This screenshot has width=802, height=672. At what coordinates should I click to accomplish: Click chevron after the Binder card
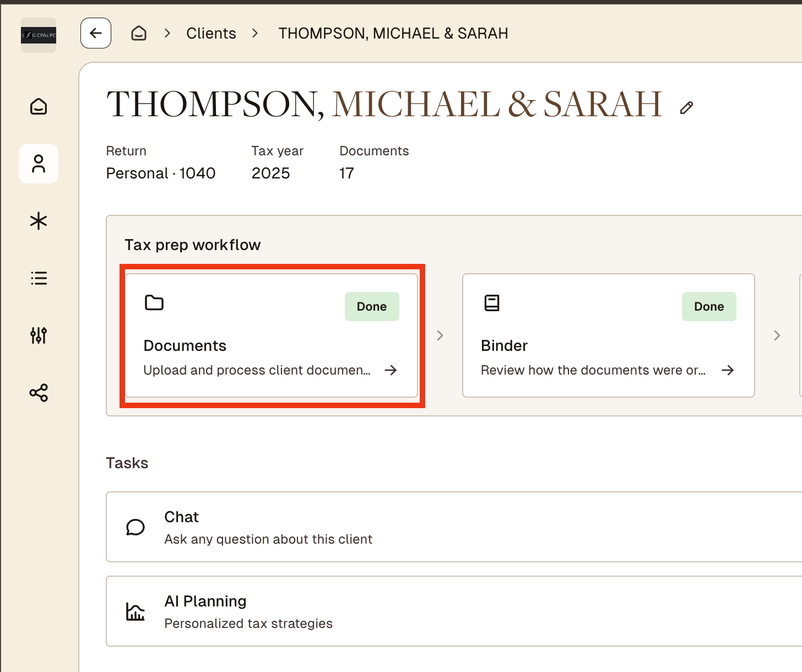pyautogui.click(x=777, y=335)
